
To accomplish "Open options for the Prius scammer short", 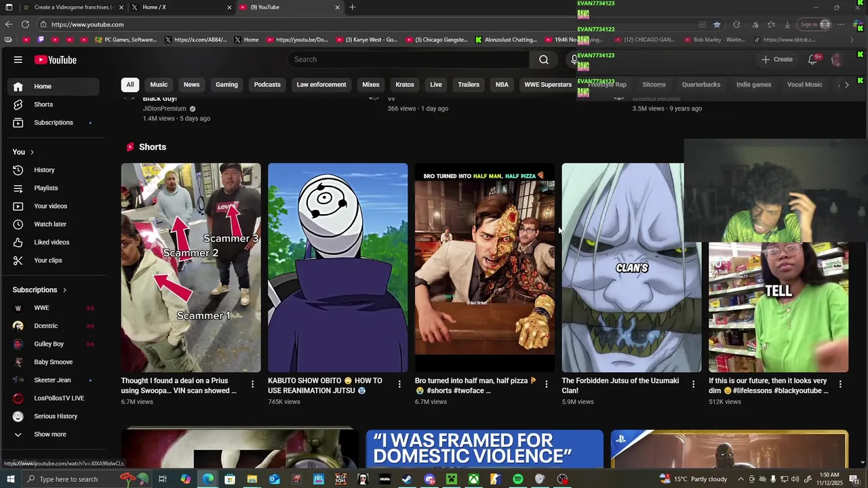I will pos(252,384).
